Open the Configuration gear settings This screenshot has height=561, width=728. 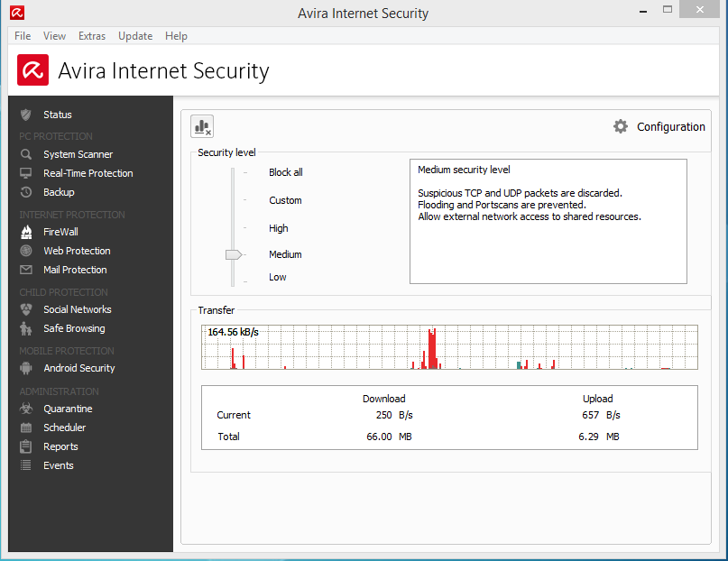pos(621,127)
